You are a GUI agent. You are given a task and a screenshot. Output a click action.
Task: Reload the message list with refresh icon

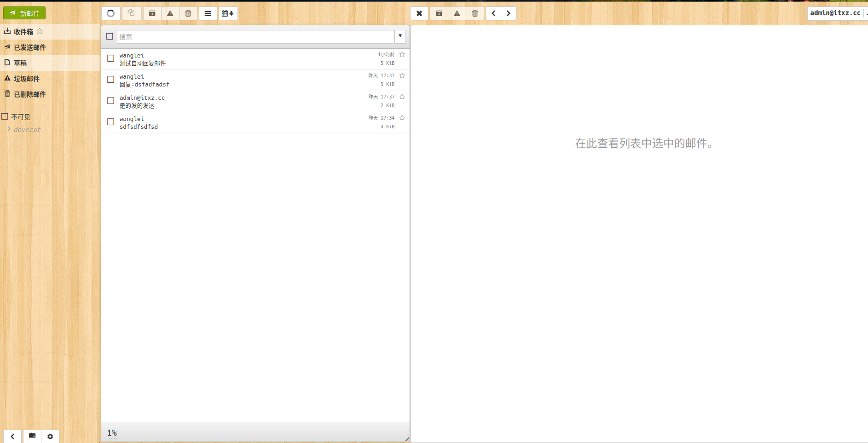pos(111,13)
